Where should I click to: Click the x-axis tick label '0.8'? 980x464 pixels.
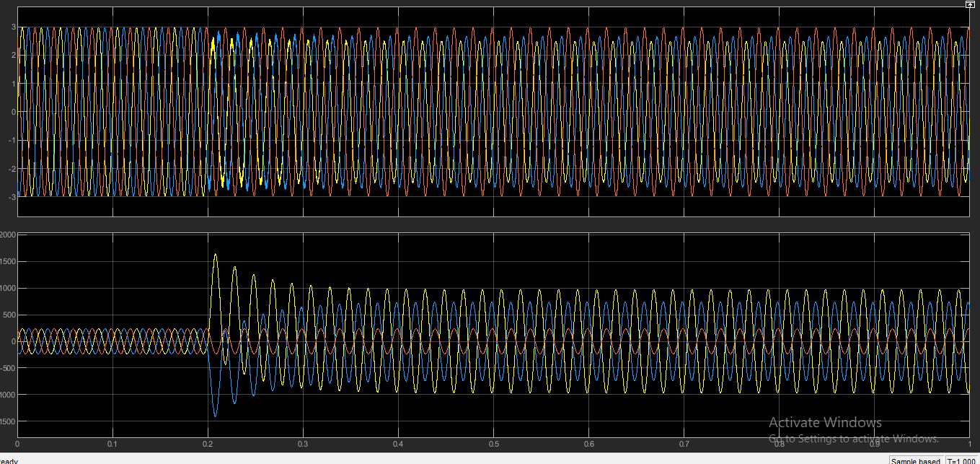click(780, 443)
